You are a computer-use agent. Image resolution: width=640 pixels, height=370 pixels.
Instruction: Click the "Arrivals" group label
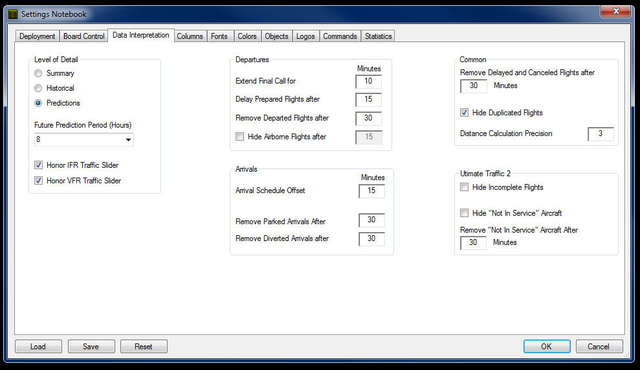(x=246, y=169)
